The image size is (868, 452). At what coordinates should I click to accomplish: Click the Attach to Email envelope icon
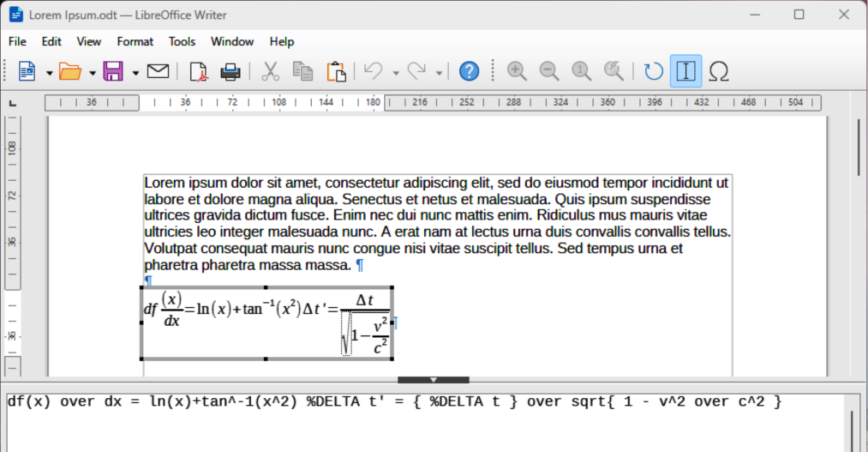click(158, 71)
